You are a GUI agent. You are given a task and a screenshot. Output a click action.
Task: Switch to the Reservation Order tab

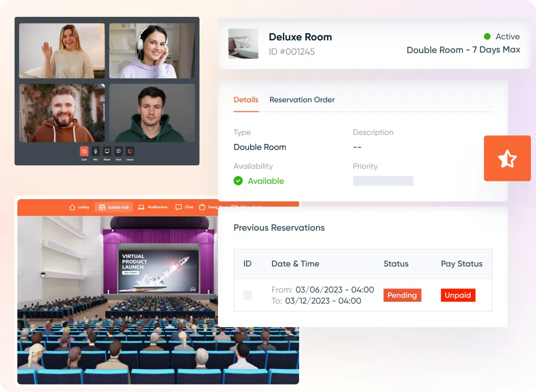302,100
